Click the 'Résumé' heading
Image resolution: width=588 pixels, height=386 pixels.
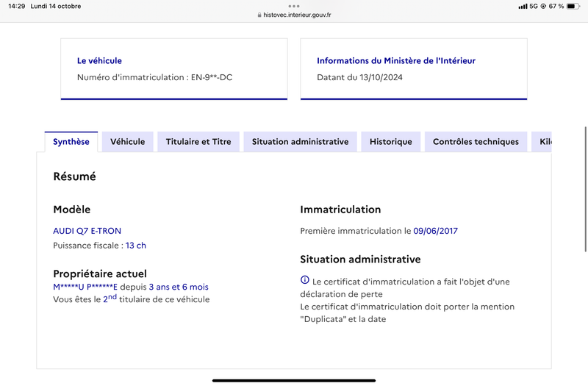75,176
